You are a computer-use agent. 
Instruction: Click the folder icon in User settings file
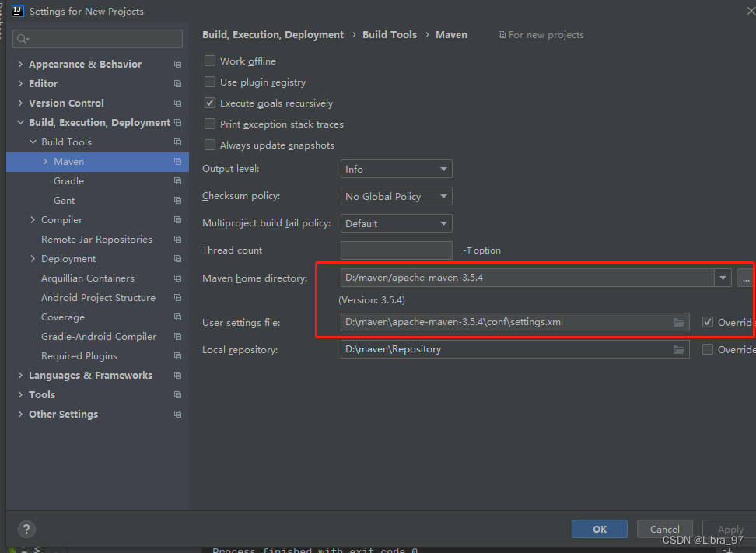point(679,322)
